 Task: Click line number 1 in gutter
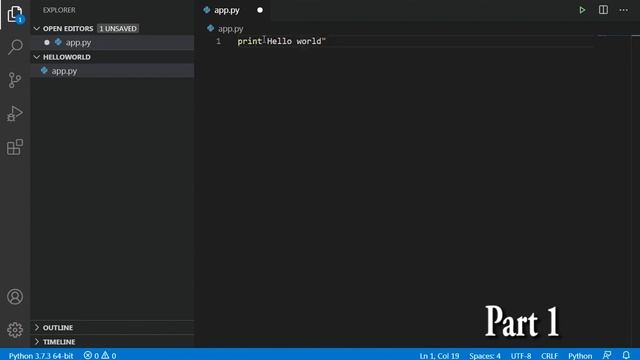pos(218,41)
